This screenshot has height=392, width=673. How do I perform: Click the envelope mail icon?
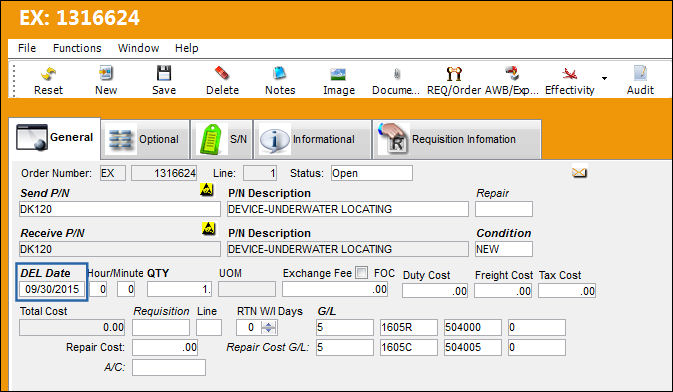pyautogui.click(x=579, y=173)
